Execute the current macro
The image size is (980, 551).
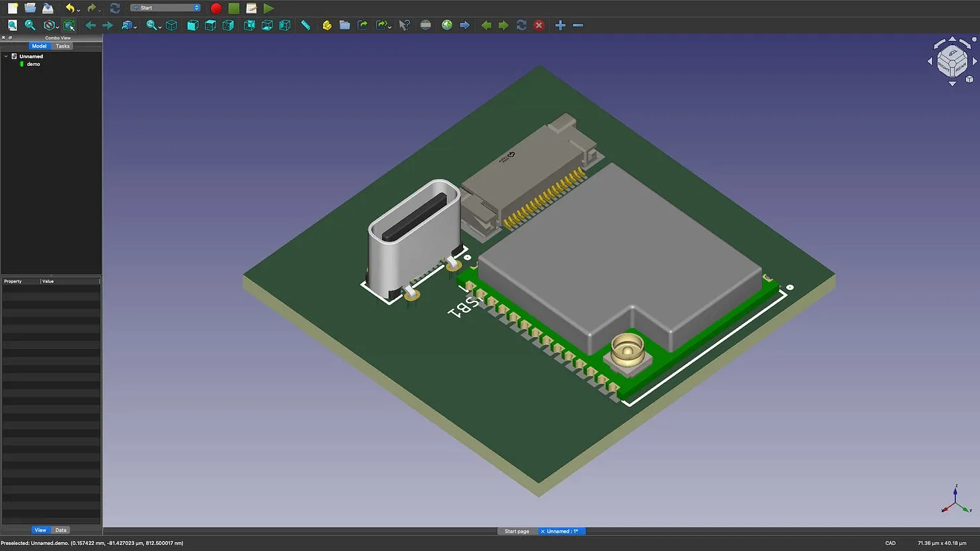[267, 8]
